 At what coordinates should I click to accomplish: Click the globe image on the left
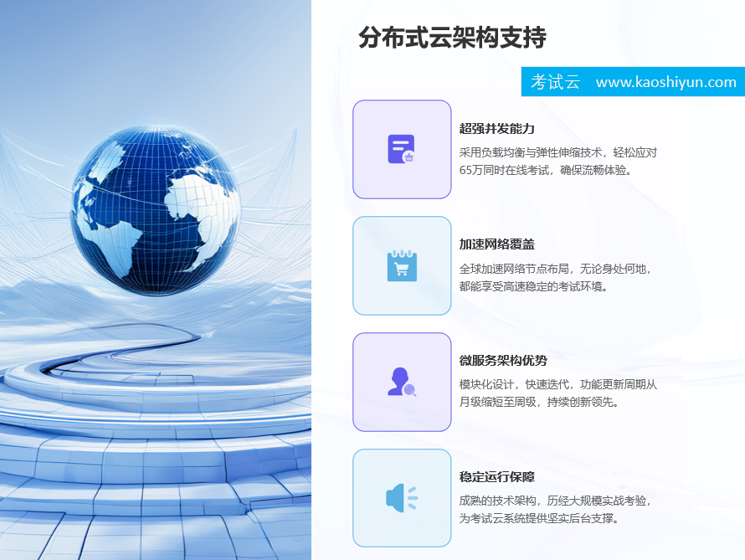click(x=156, y=210)
